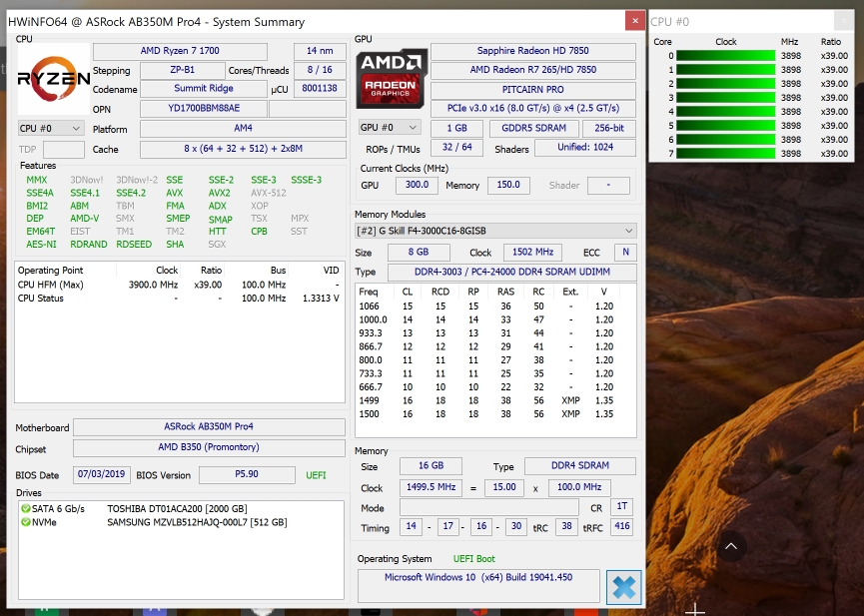The height and width of the screenshot is (616, 864).
Task: Click the Unified: 1024 shaders field
Action: [x=585, y=148]
